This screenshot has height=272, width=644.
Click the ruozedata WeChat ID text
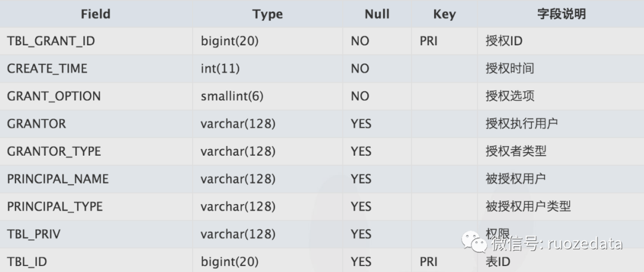coord(585,243)
